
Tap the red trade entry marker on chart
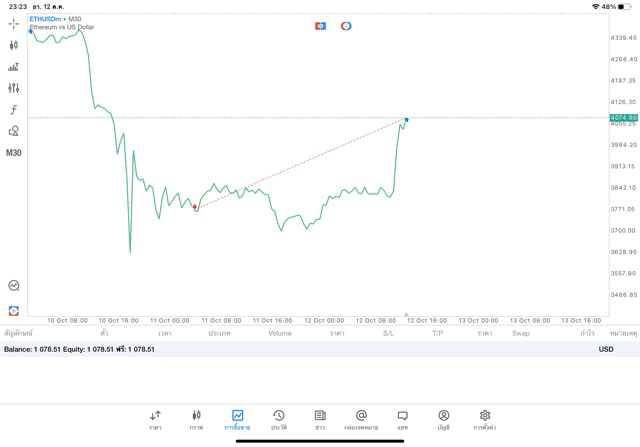195,207
